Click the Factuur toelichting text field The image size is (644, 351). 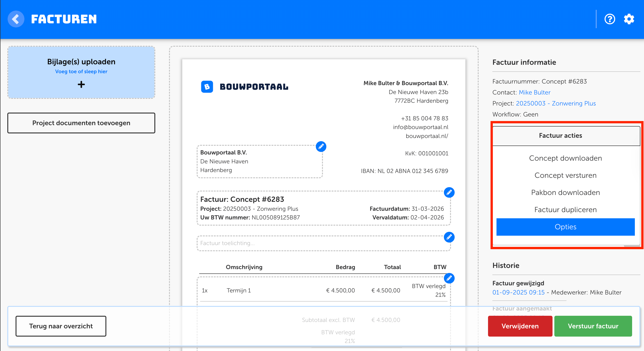pyautogui.click(x=324, y=243)
